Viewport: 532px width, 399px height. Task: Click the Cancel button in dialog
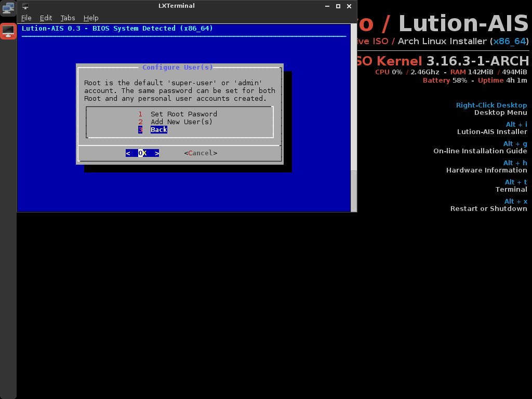pyautogui.click(x=201, y=153)
